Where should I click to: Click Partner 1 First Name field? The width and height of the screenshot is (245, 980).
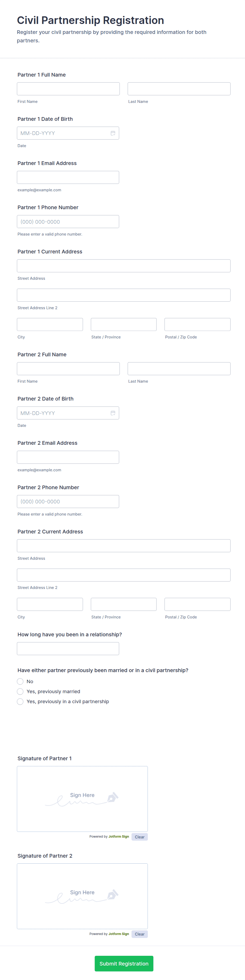click(68, 89)
